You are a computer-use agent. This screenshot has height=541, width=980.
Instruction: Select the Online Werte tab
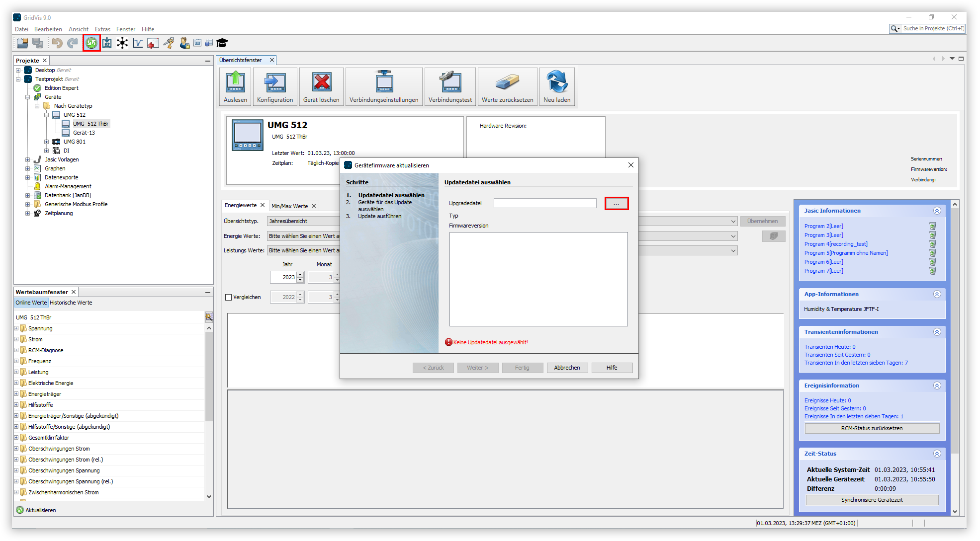pos(31,303)
